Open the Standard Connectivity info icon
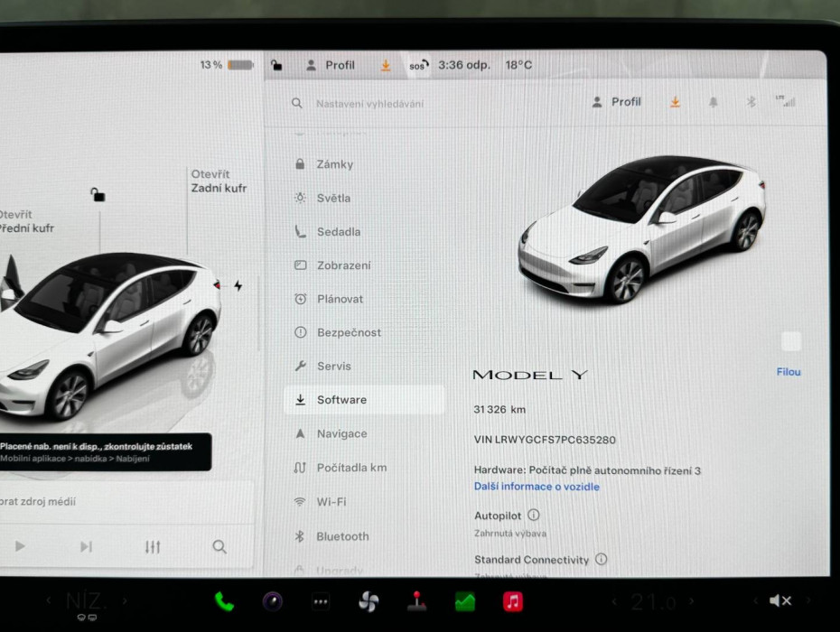Viewport: 840px width, 632px height. pyautogui.click(x=601, y=559)
